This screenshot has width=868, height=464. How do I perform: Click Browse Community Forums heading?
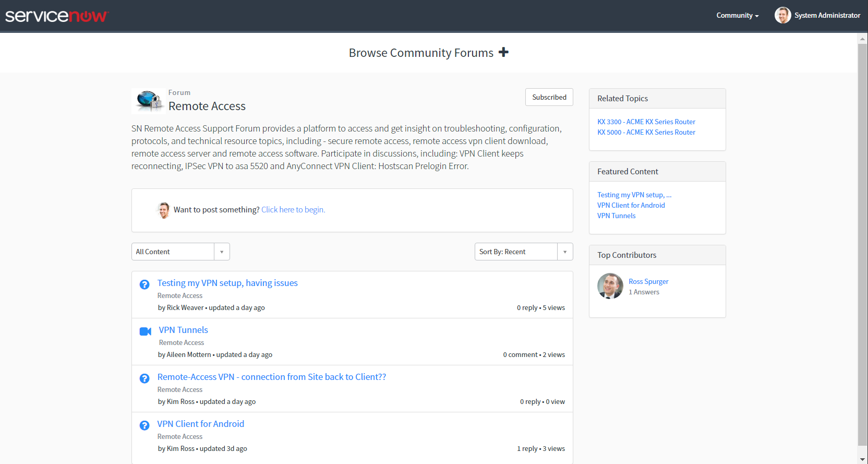(421, 53)
